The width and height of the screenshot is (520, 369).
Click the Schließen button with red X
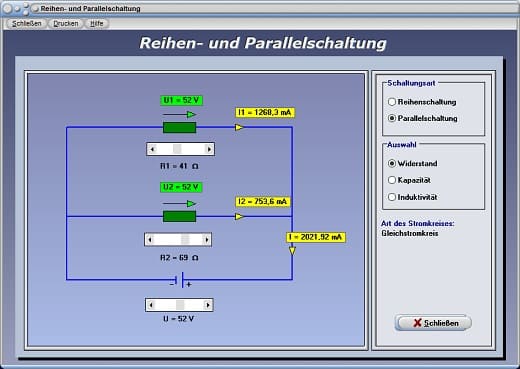pyautogui.click(x=433, y=323)
